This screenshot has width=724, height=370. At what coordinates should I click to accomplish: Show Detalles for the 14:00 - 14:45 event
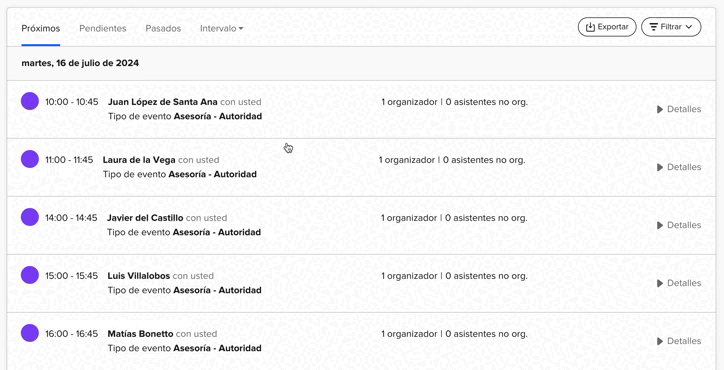(x=679, y=225)
